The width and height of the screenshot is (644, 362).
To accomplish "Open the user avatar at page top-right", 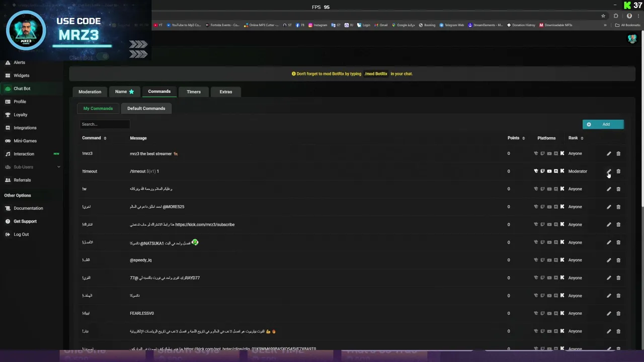I will [632, 39].
